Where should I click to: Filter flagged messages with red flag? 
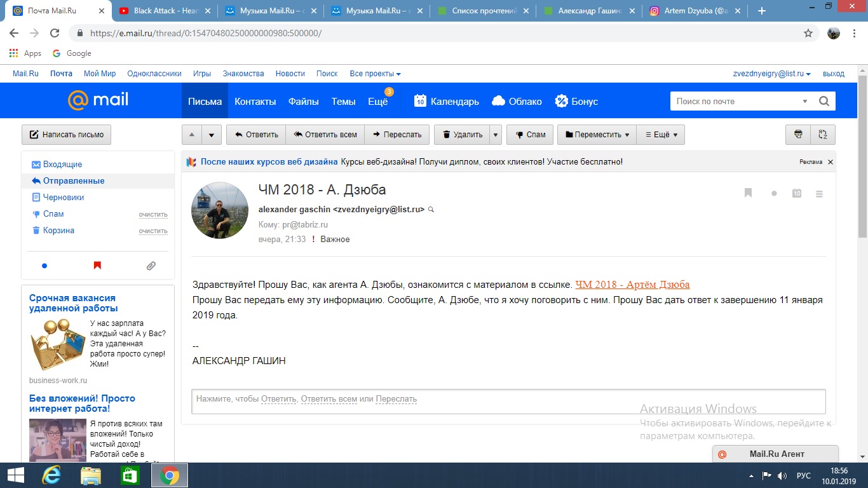point(97,266)
